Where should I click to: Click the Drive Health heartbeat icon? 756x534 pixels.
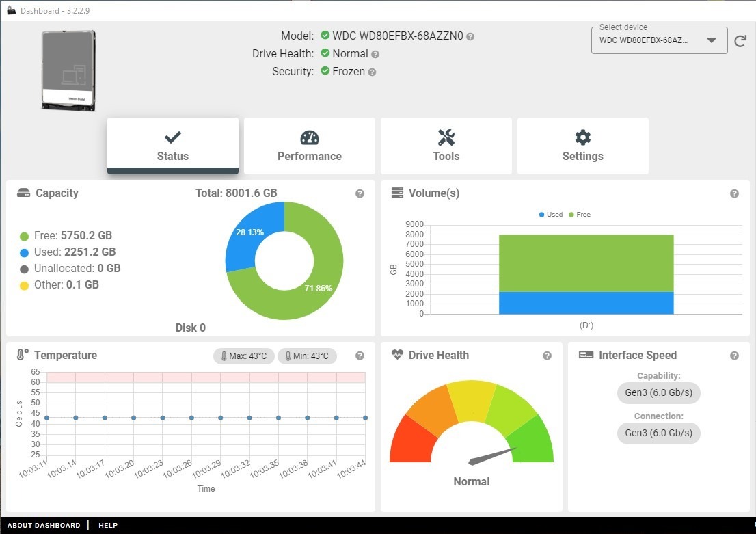(x=397, y=355)
